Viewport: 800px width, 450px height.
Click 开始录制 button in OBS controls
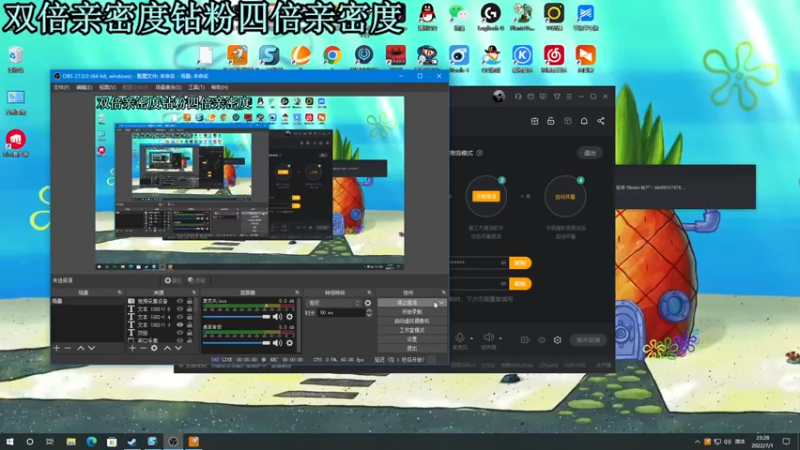click(x=412, y=312)
